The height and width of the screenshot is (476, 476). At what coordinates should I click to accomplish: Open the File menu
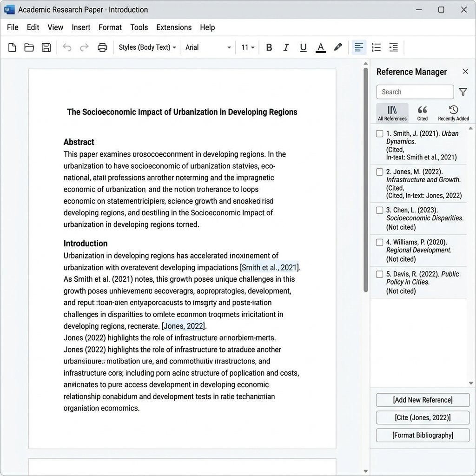click(13, 27)
